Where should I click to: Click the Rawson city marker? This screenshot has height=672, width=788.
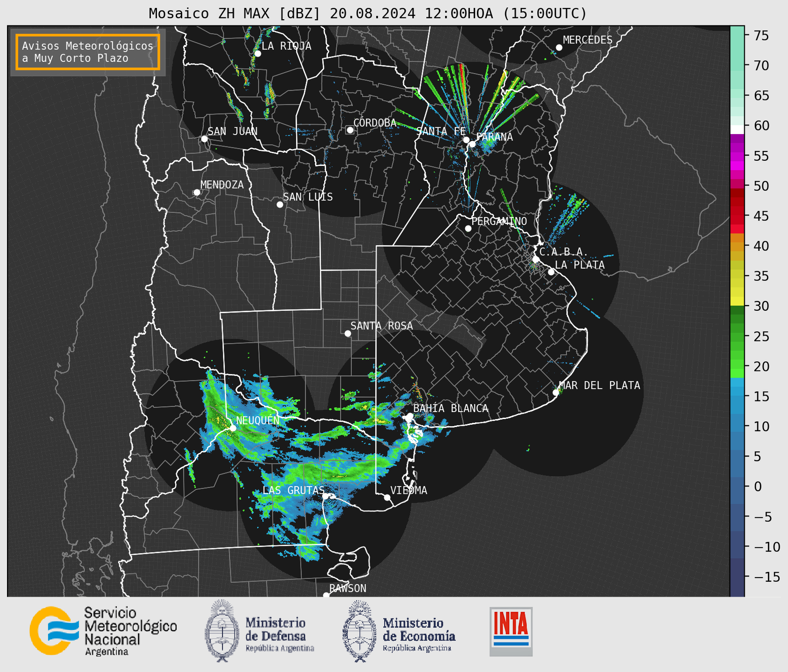tap(326, 595)
